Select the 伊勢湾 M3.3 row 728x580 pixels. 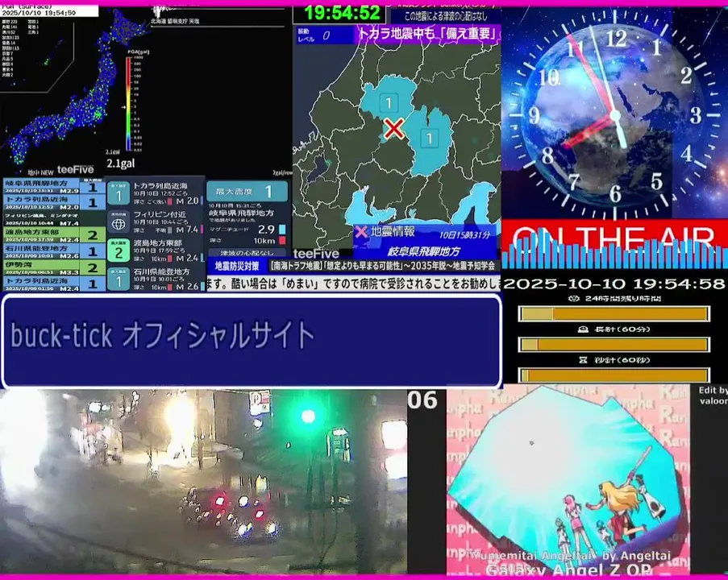[54, 267]
